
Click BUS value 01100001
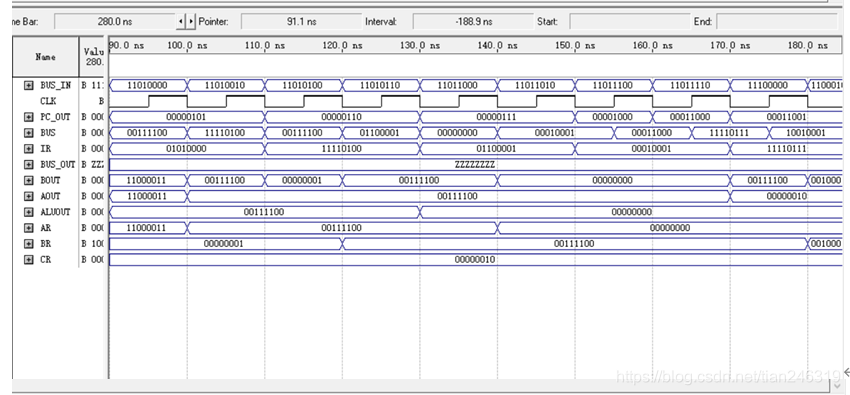pyautogui.click(x=380, y=133)
